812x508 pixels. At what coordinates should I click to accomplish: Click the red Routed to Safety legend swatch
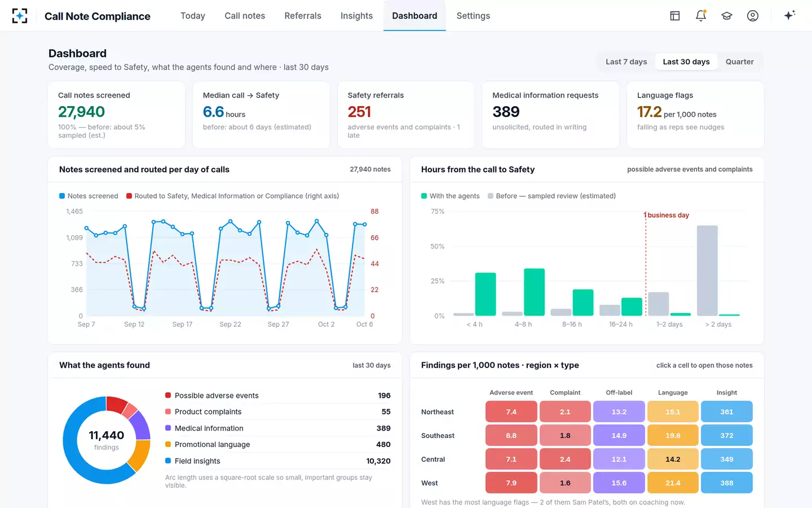(x=129, y=196)
